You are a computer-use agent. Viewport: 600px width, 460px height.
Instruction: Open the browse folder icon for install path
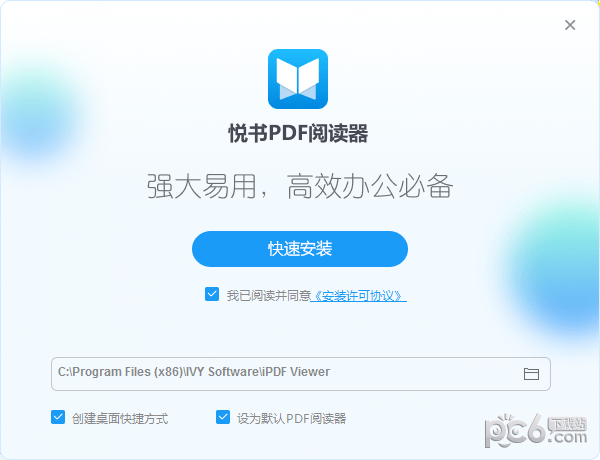click(531, 374)
